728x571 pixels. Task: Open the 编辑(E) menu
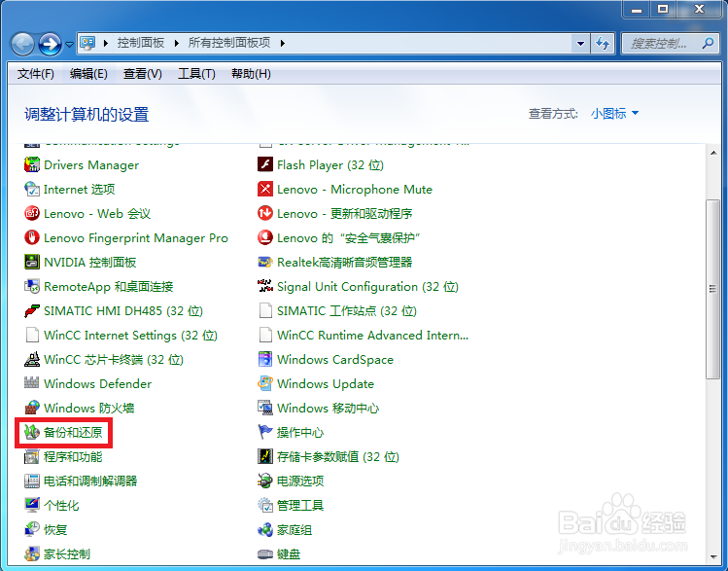coord(88,73)
